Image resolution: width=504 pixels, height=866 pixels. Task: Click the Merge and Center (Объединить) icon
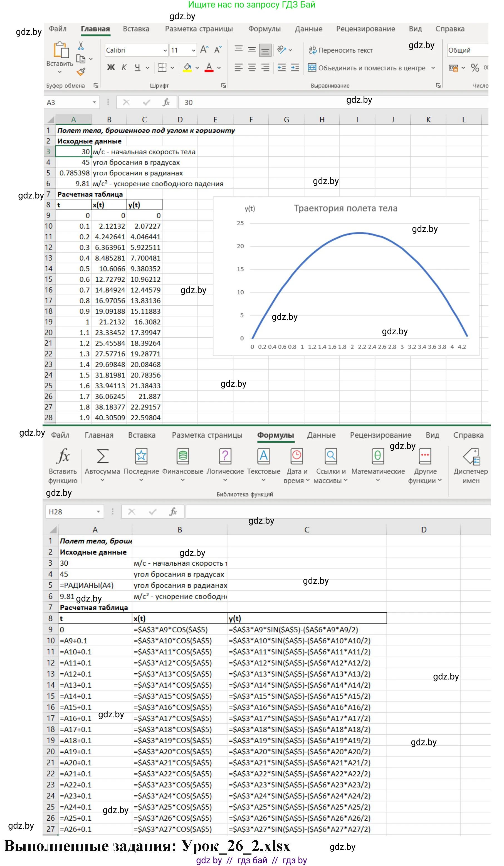point(312,68)
